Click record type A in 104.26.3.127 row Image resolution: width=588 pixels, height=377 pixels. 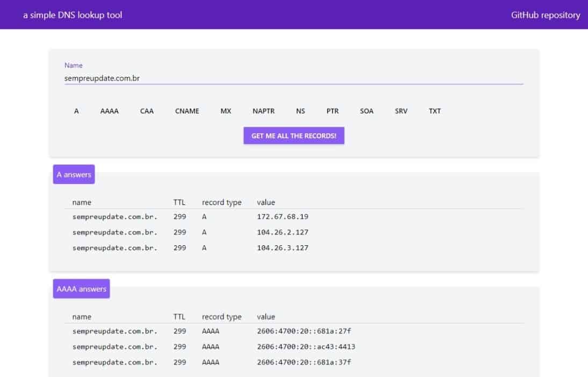pyautogui.click(x=204, y=247)
